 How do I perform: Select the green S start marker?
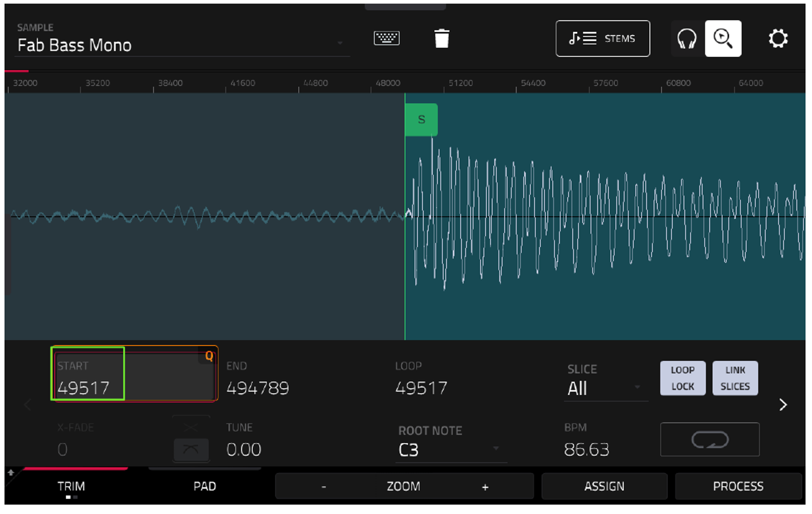coord(421,119)
